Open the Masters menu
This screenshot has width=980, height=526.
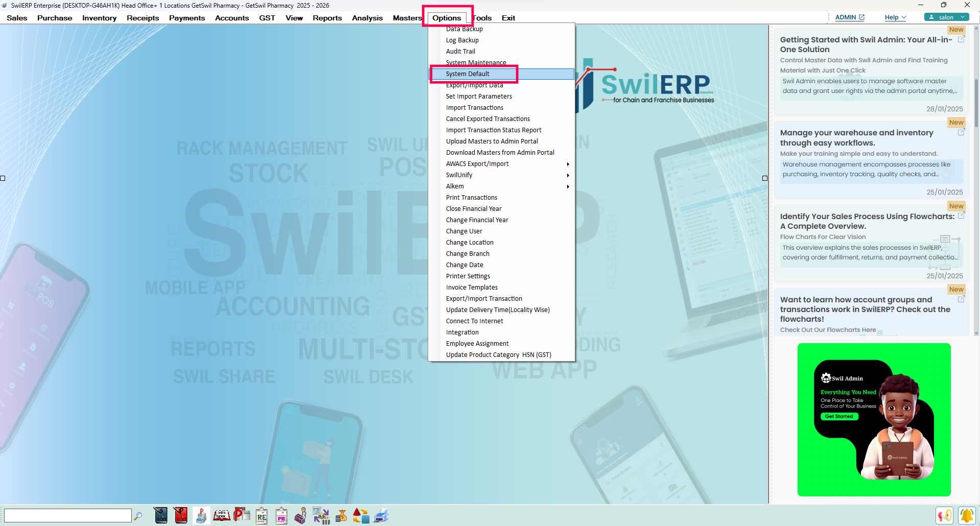pyautogui.click(x=407, y=18)
